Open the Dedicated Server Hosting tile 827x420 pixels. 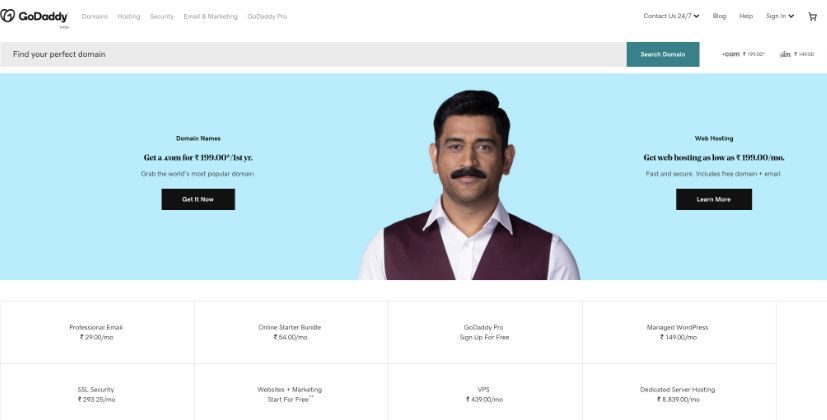(679, 392)
